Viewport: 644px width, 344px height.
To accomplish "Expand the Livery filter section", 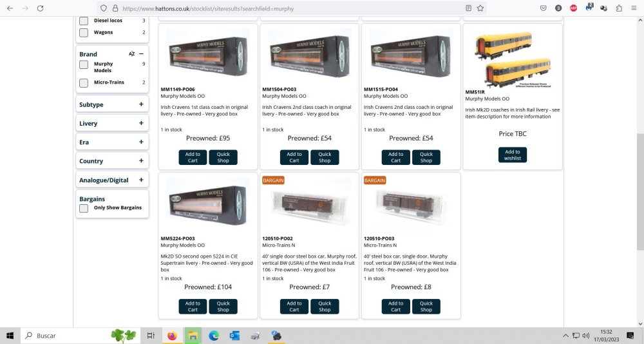I will click(141, 123).
